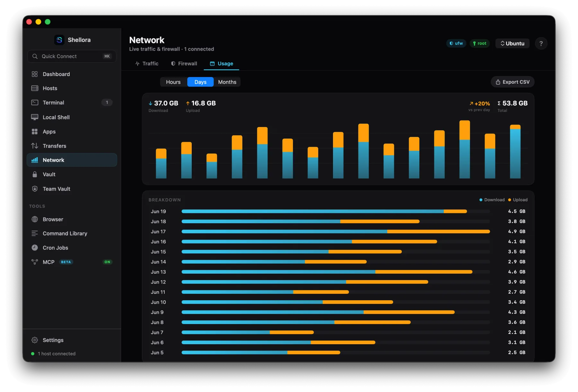
Task: Click the Export CSV button
Action: (x=512, y=82)
